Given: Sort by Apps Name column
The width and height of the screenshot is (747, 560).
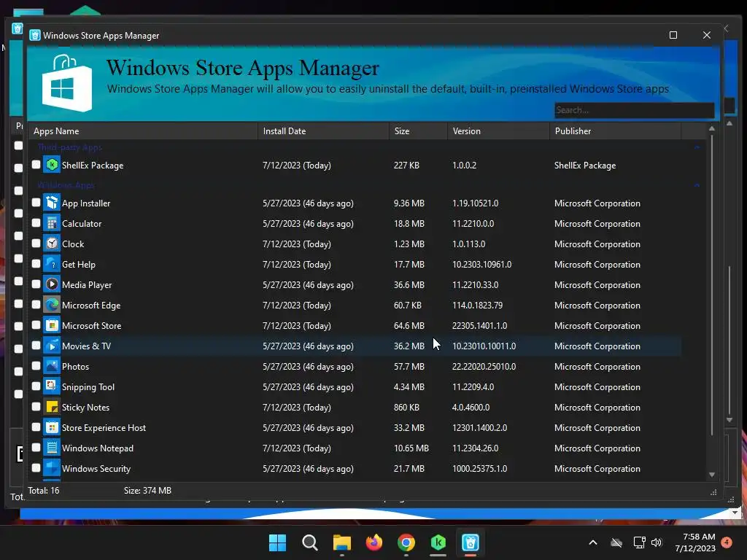Looking at the screenshot, I should click(x=143, y=131).
